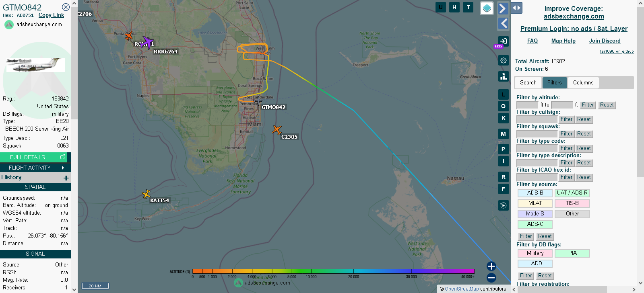Expand the History section with plus icon
644x293 pixels.
click(66, 178)
